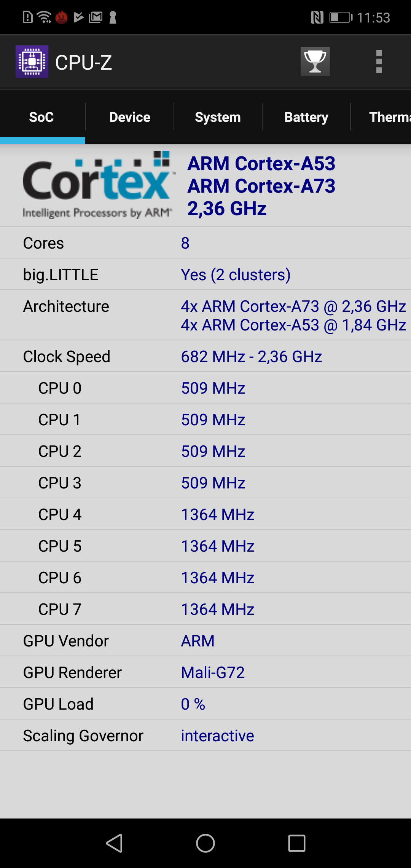Image resolution: width=411 pixels, height=868 pixels.
Task: Select the GPU Renderer Mali-G72 row
Action: (x=205, y=672)
